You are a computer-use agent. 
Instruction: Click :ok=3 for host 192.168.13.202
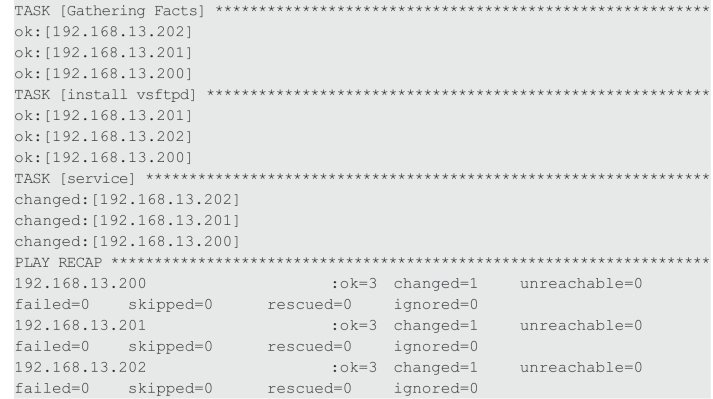point(354,367)
